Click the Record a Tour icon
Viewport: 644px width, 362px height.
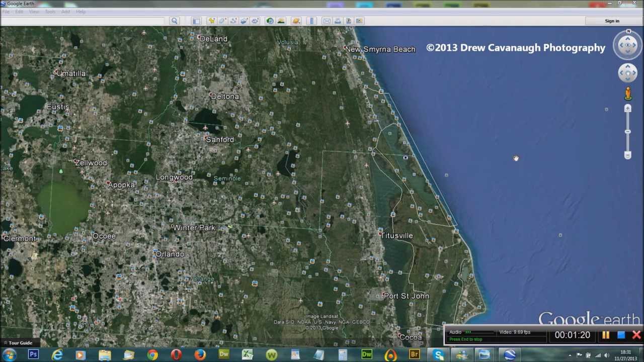click(x=256, y=21)
